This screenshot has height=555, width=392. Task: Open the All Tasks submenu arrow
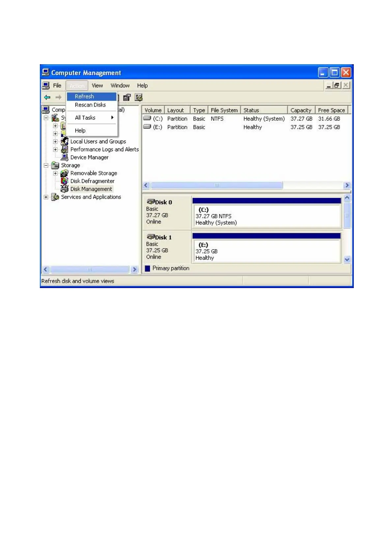(x=112, y=118)
